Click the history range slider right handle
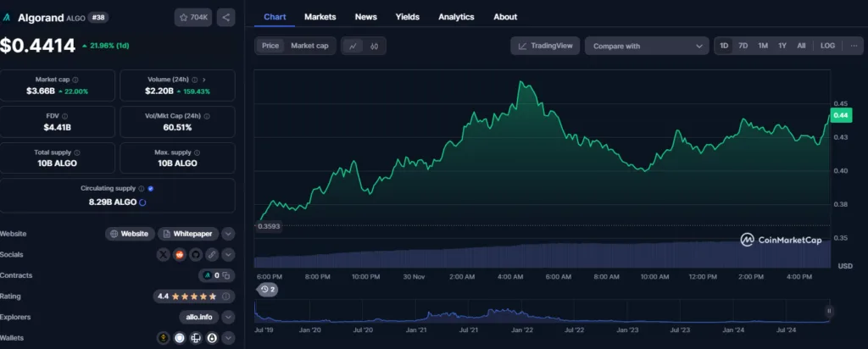Viewport: 868px width, 349px height. tap(829, 311)
